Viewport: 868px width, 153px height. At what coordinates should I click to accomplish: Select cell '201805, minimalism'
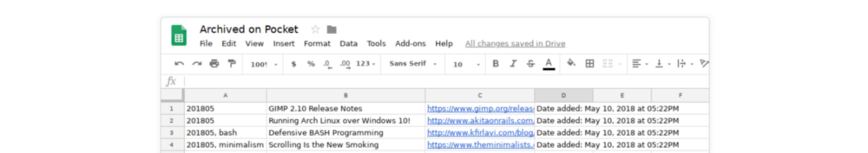point(225,145)
